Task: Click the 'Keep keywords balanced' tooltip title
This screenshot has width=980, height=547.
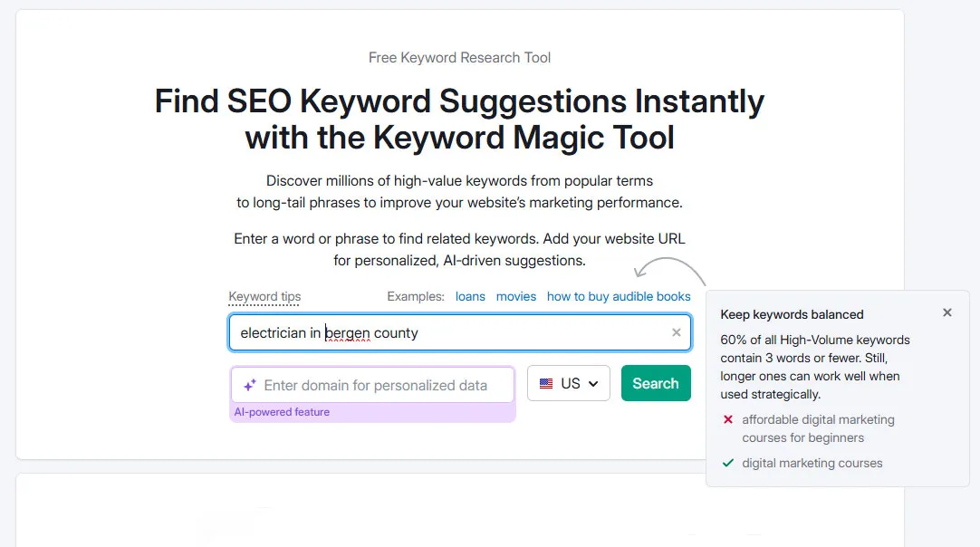Action: [x=792, y=314]
